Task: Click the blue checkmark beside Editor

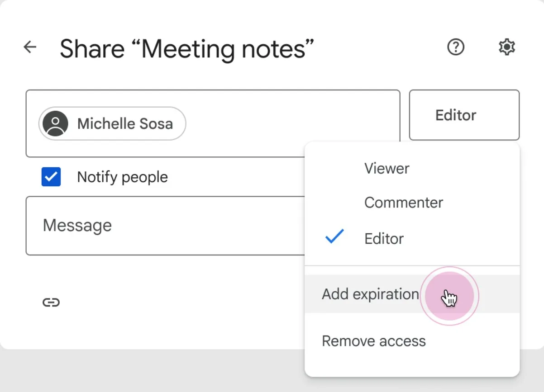Action: click(334, 236)
